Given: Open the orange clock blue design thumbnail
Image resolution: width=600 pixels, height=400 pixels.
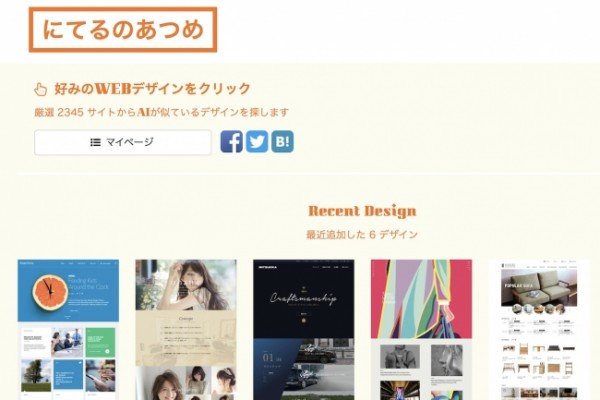Looking at the screenshot, I should (68, 330).
